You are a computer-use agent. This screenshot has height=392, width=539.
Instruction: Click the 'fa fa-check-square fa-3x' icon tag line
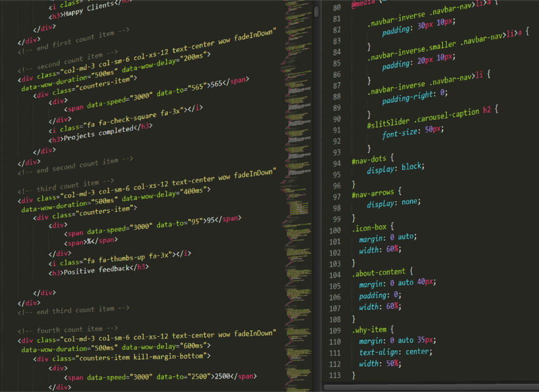(125, 119)
